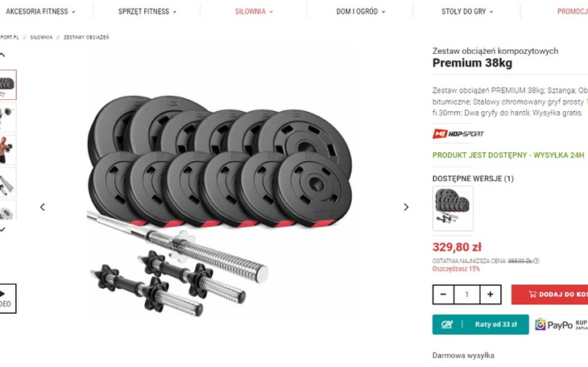Image resolution: width=588 pixels, height=367 pixels.
Task: Click the Raty od 33 zł button
Action: point(480,324)
